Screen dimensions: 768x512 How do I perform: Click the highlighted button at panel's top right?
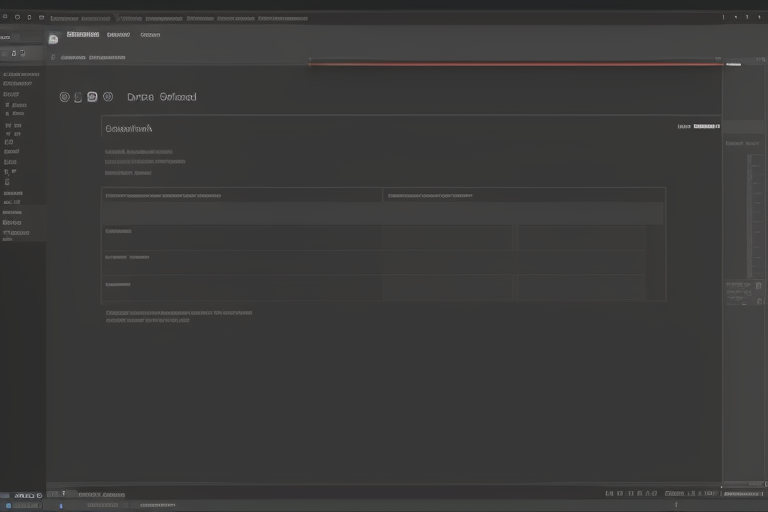click(x=706, y=127)
